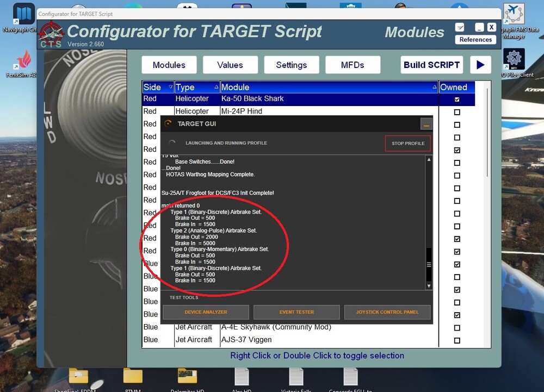Click the module list vertical scrollbar
This screenshot has height=392, width=544.
coord(487,132)
